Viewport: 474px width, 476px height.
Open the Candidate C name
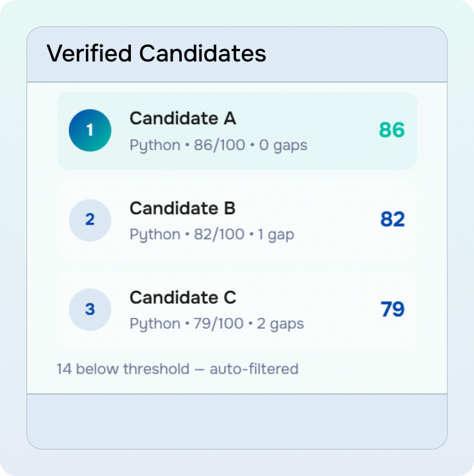pyautogui.click(x=182, y=297)
